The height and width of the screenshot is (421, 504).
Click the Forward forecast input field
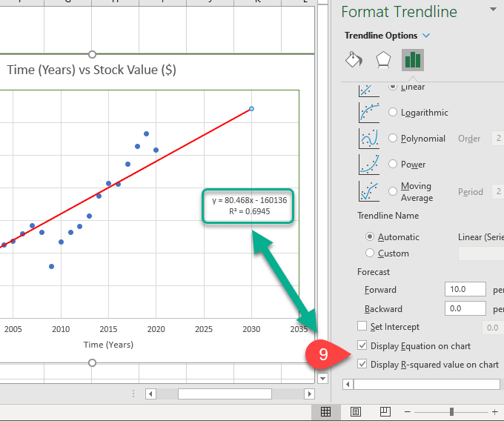tap(465, 290)
